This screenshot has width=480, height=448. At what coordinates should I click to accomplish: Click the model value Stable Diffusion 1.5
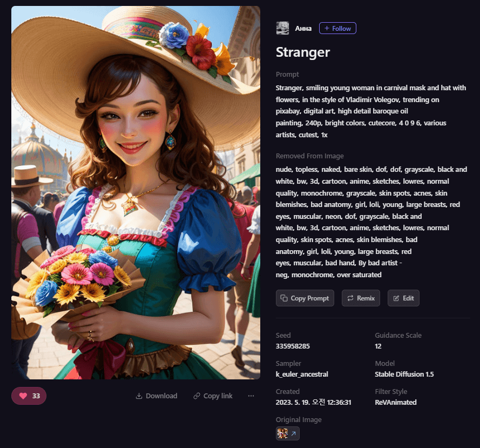click(x=404, y=374)
